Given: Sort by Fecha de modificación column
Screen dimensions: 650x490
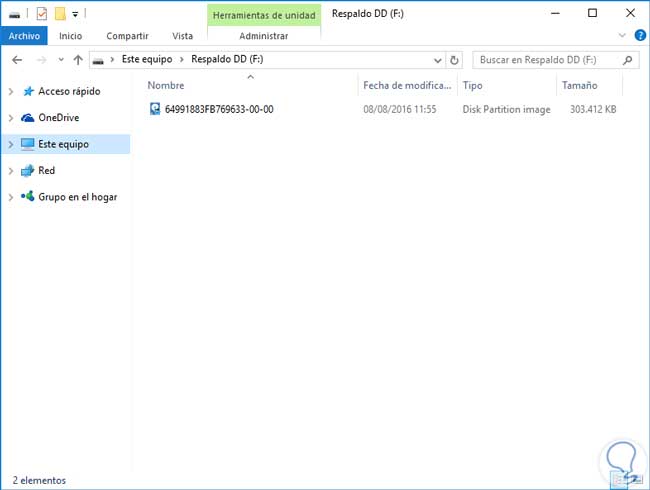Looking at the screenshot, I should tap(407, 85).
